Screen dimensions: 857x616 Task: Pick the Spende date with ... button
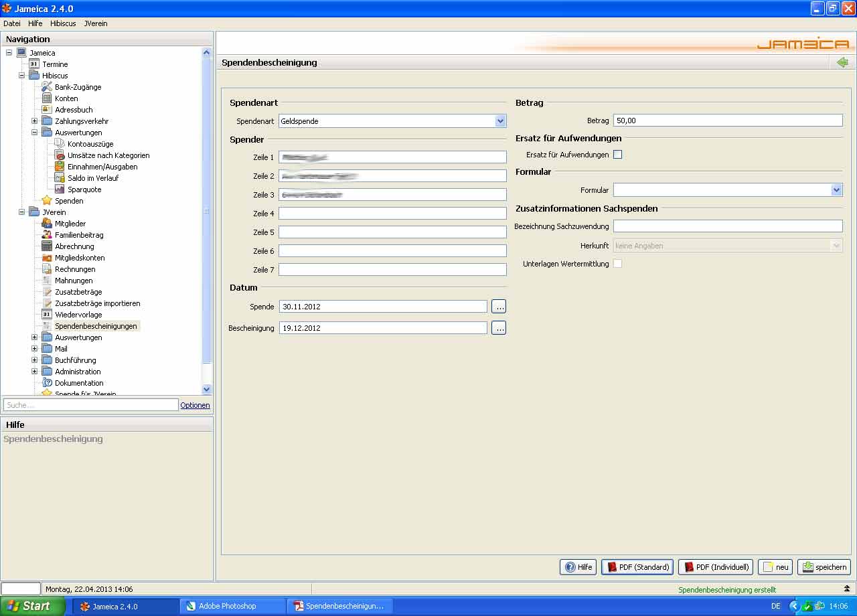pos(499,307)
